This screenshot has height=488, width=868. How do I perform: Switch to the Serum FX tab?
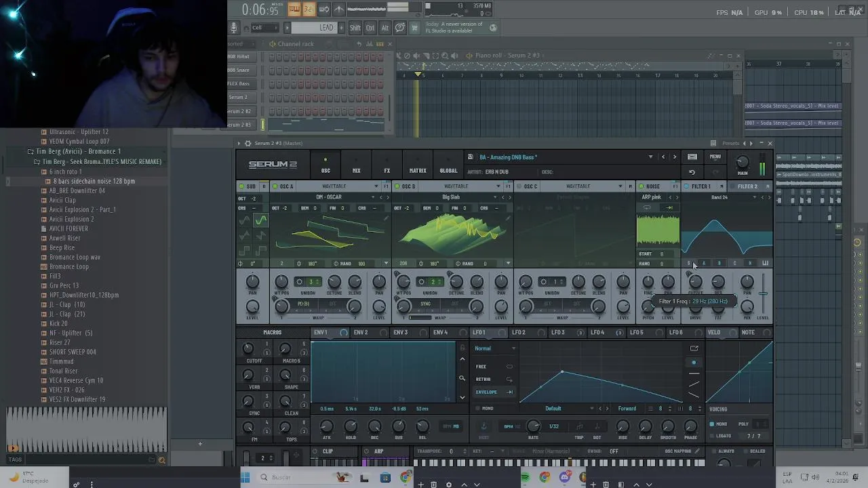(x=387, y=165)
